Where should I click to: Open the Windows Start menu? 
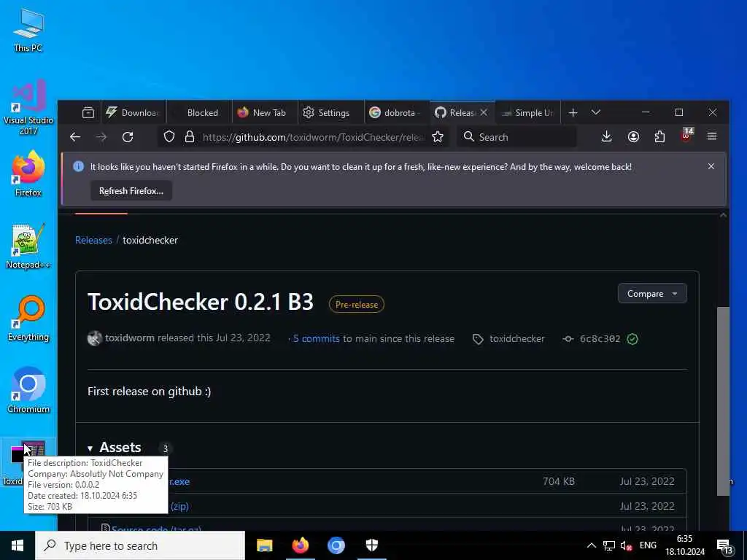18,545
